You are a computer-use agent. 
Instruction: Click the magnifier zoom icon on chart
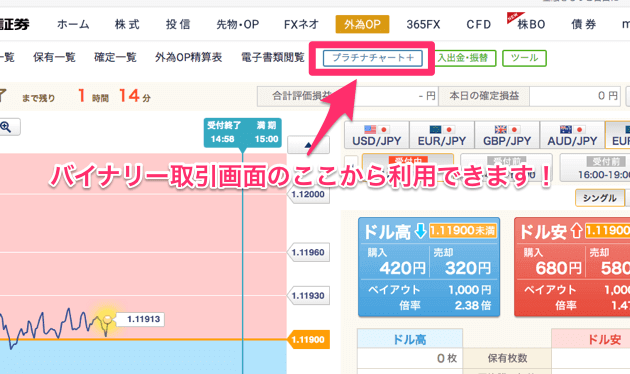click(6, 127)
